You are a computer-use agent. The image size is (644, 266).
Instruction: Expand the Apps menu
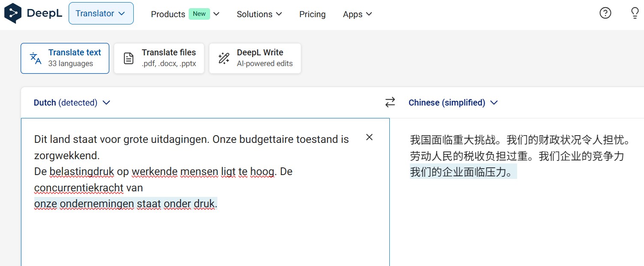point(358,14)
